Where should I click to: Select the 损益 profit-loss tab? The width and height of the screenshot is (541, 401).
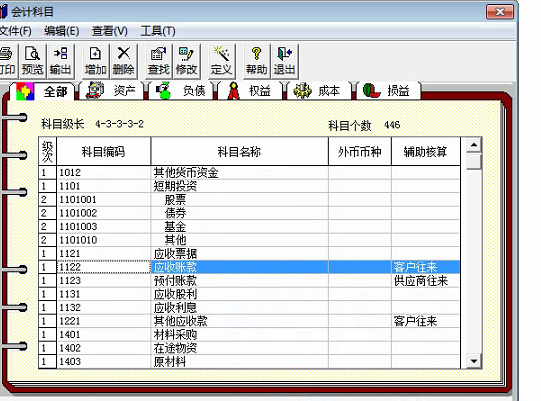pos(388,91)
